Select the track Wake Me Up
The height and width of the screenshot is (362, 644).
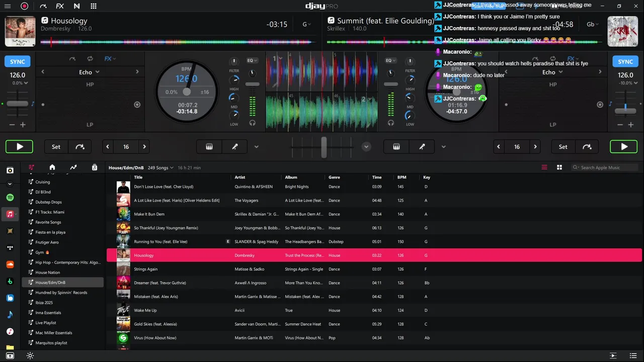374,310
